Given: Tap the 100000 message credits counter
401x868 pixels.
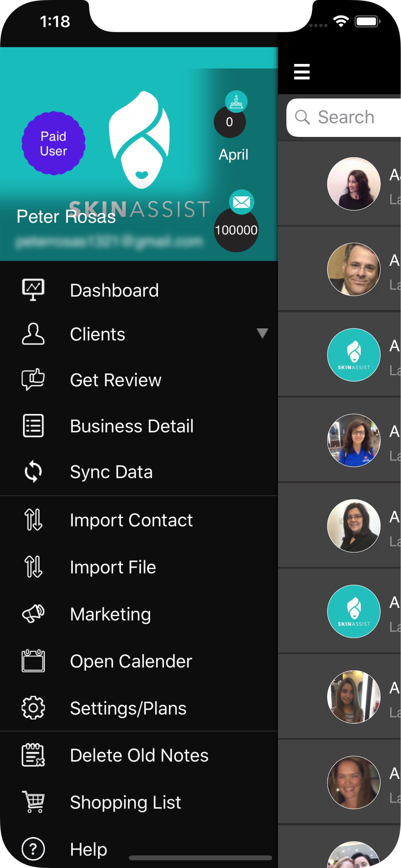Looking at the screenshot, I should coord(236,230).
